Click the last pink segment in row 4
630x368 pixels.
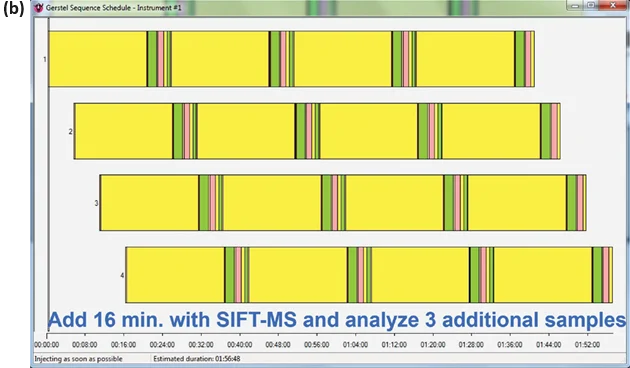[x=606, y=275]
